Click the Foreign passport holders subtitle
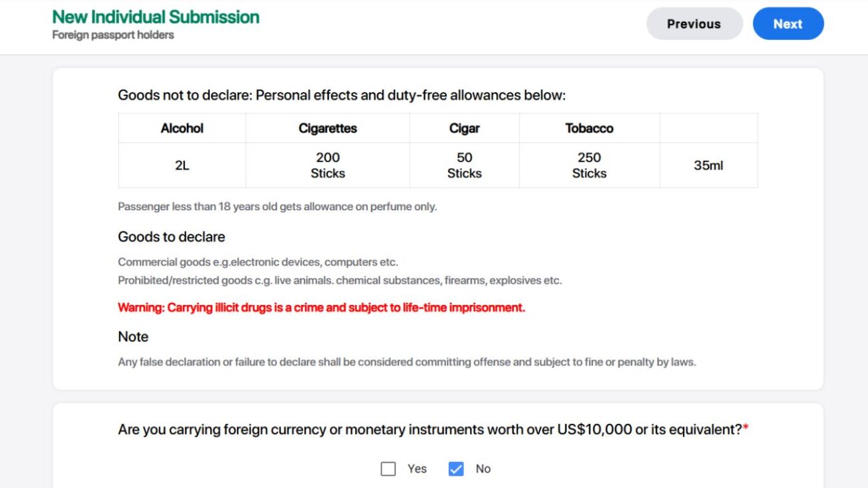 pyautogui.click(x=113, y=35)
